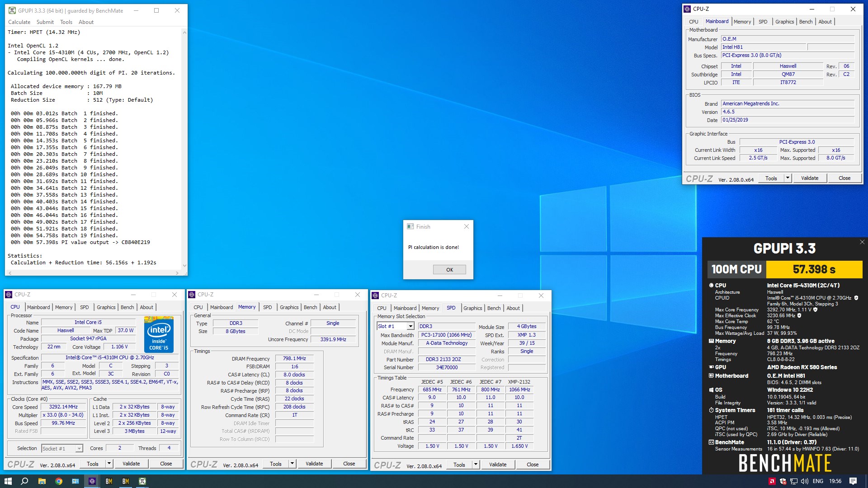The height and width of the screenshot is (488, 868).
Task: Click the Core Speed value 3292.14 MHz
Action: [x=63, y=407]
